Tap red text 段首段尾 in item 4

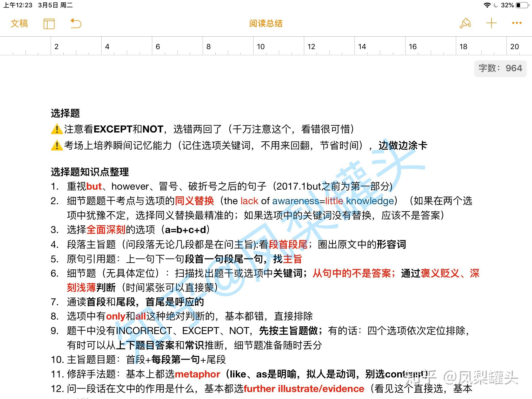tap(288, 244)
